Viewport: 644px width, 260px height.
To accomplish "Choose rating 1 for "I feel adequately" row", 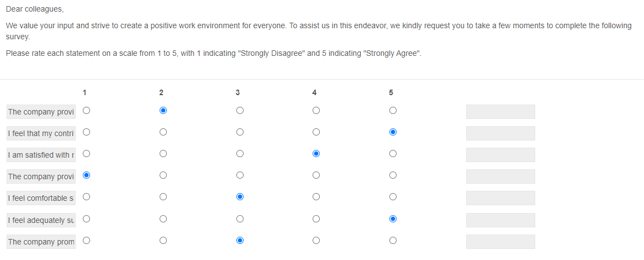I will (86, 219).
